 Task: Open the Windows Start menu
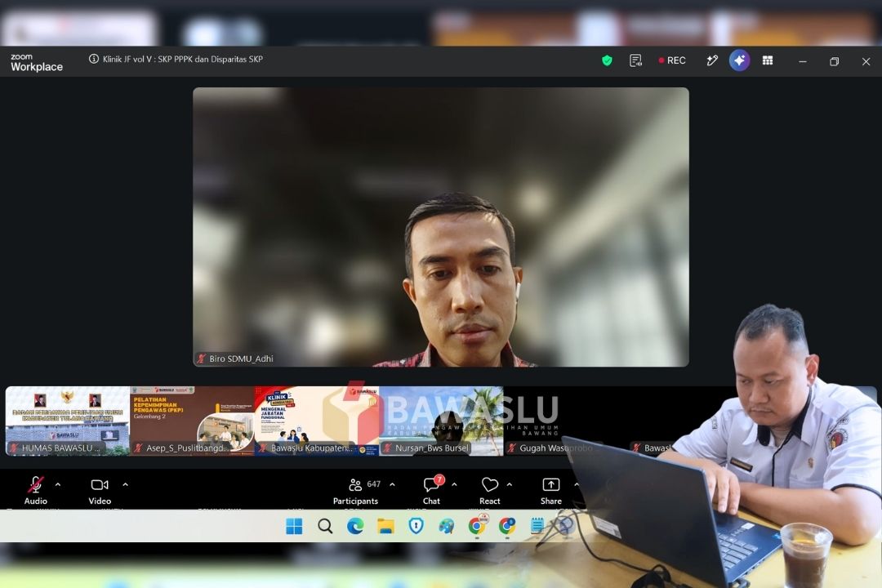click(x=294, y=526)
